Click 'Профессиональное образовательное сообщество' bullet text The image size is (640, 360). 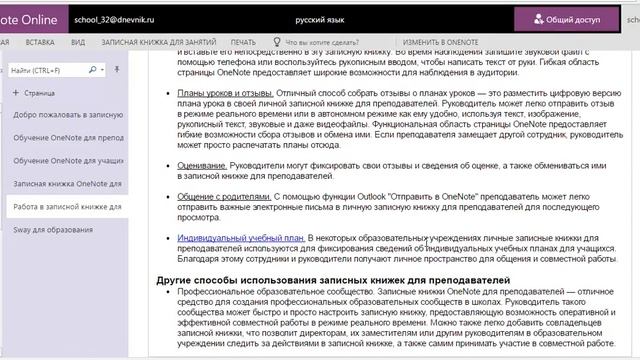pos(276,291)
